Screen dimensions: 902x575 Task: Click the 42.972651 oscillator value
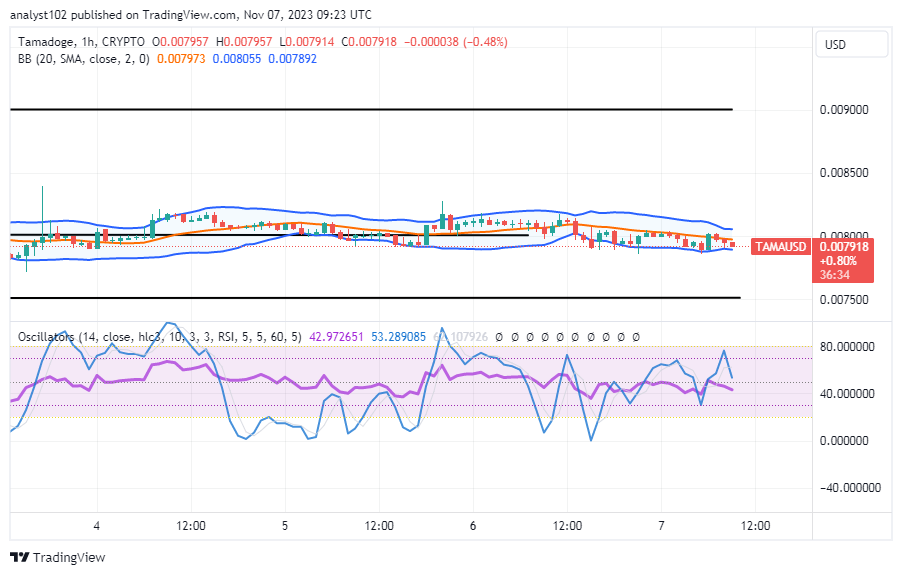pos(337,336)
